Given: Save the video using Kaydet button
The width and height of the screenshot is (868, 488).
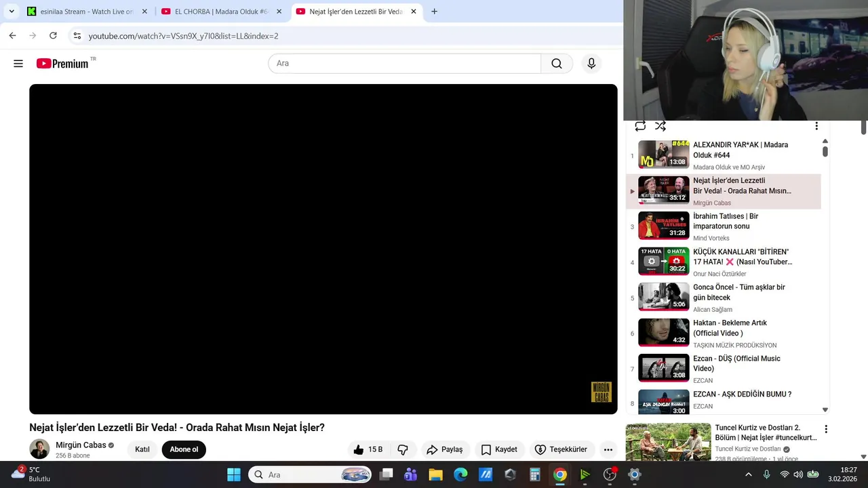Looking at the screenshot, I should (x=499, y=449).
